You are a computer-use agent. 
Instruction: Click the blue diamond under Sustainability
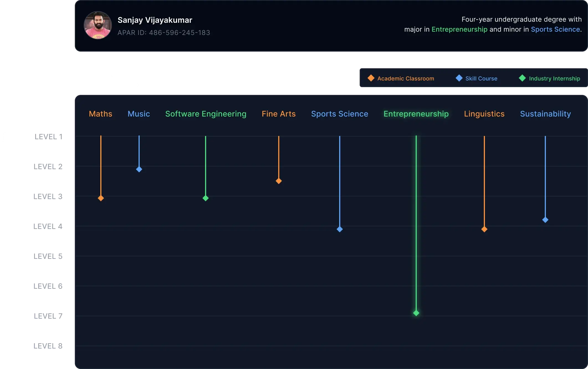coord(545,220)
